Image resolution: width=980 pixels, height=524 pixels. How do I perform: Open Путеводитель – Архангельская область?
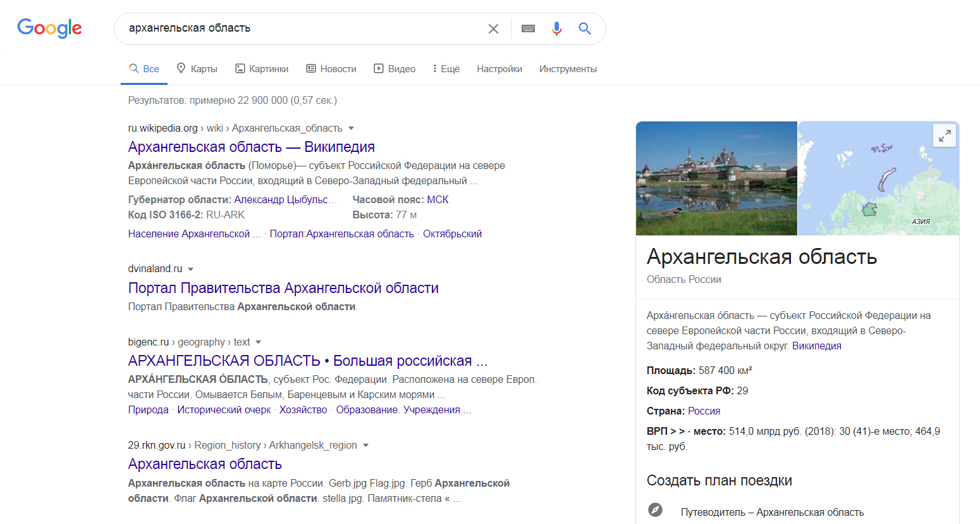pyautogui.click(x=772, y=512)
